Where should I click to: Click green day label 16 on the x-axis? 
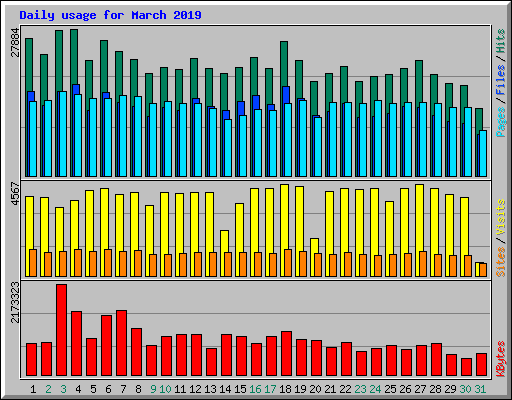255,389
